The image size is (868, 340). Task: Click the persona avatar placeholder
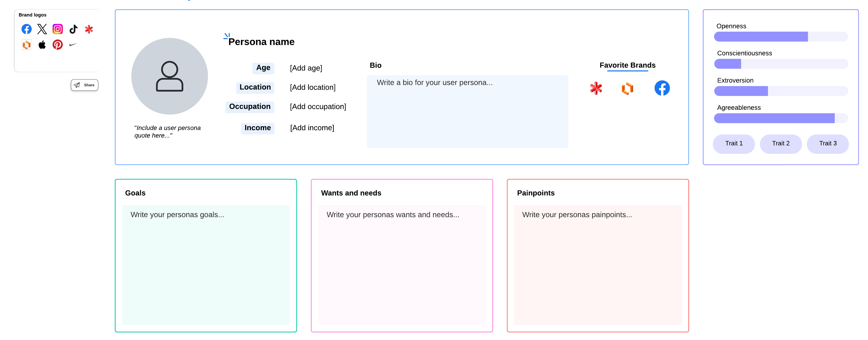click(x=169, y=76)
